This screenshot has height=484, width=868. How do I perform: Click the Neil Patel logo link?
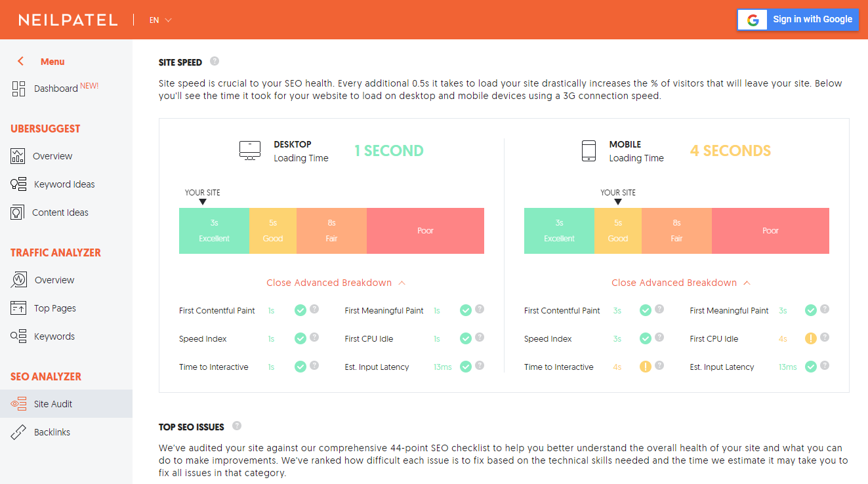click(68, 20)
